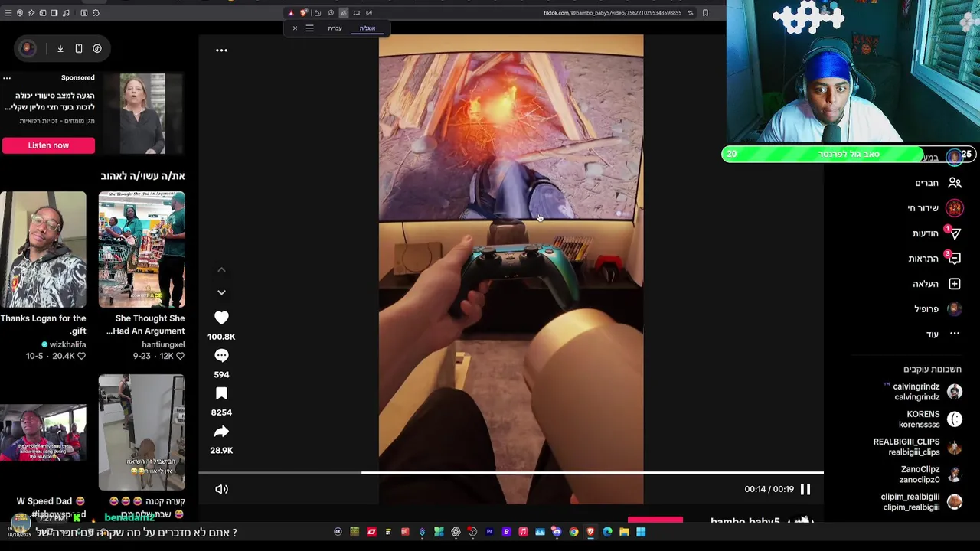Bookmark the video showing 8254 saves
Screen dimensions: 980x551
(x=221, y=393)
